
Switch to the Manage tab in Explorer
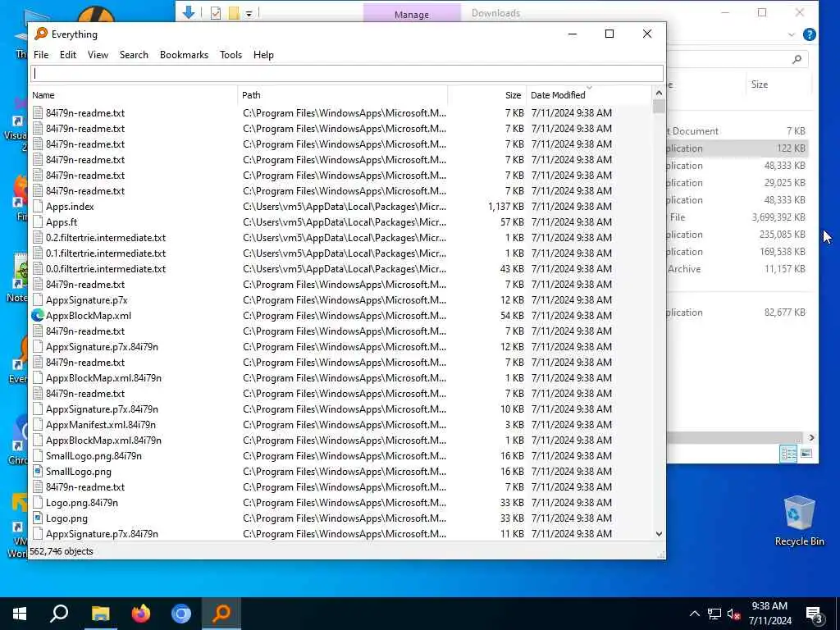click(412, 13)
